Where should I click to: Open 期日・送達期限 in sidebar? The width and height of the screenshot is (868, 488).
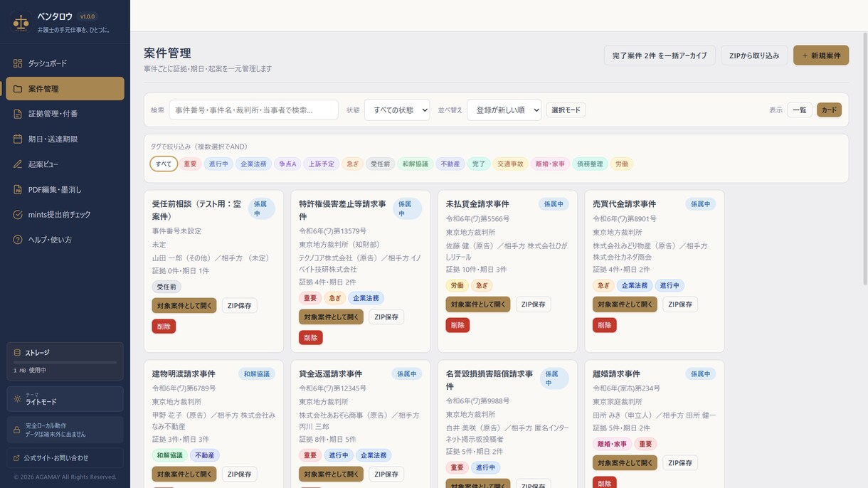(65, 139)
